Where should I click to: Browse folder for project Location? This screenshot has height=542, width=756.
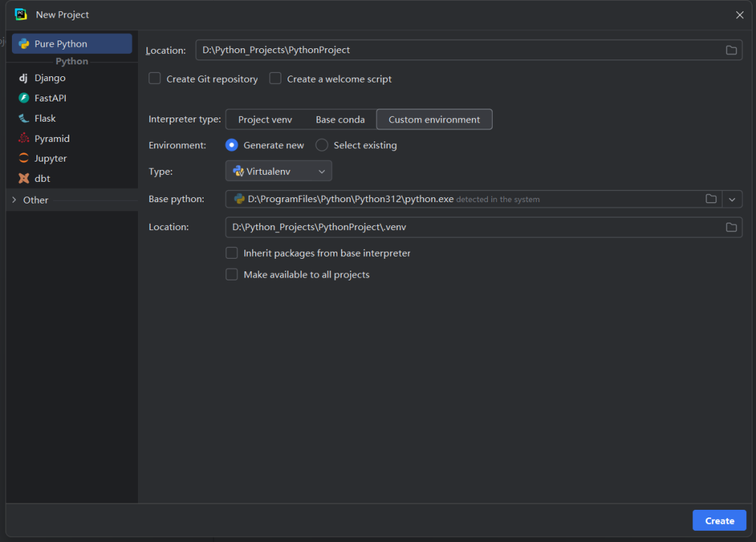(x=731, y=50)
